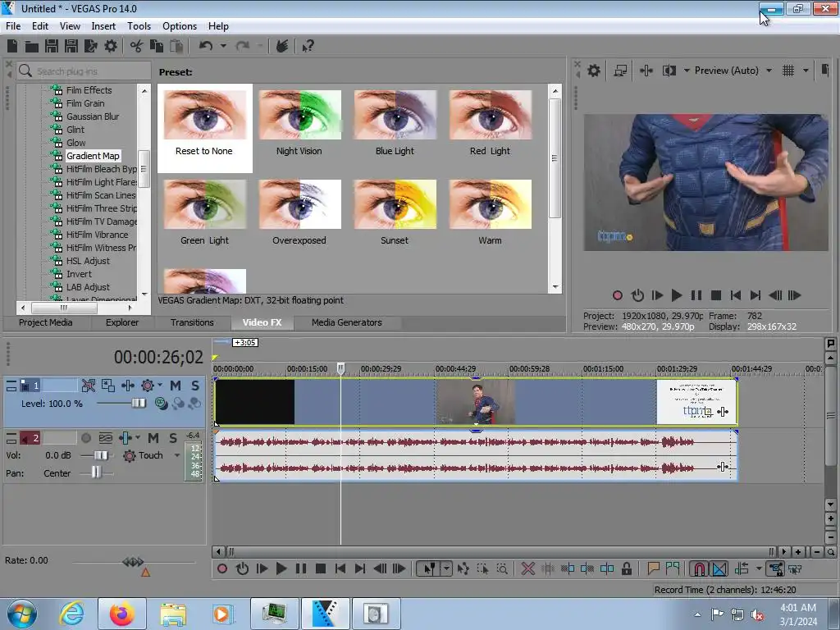
Task: Click the preview Video Output FX icon
Action: (x=646, y=71)
